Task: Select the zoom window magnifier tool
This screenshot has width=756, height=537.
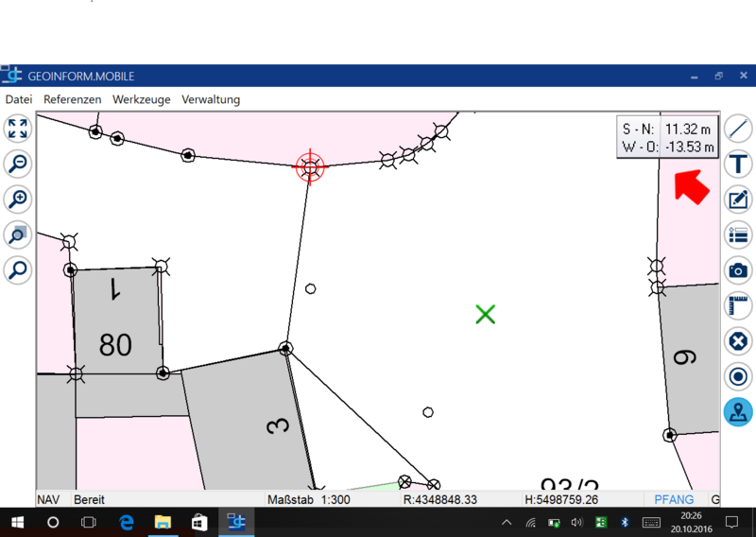Action: coord(18,235)
